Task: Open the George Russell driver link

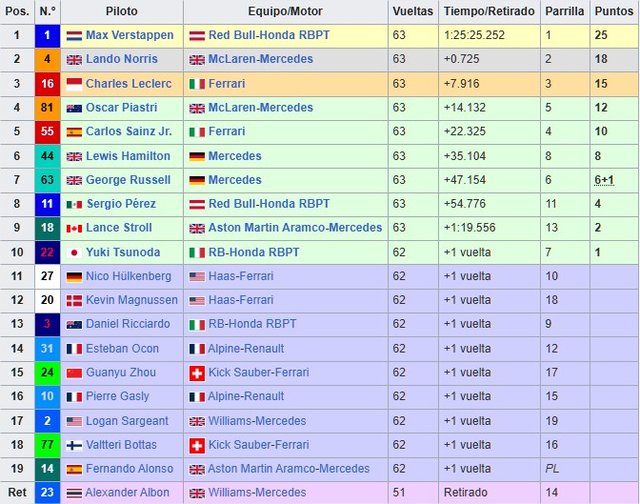Action: (x=128, y=180)
